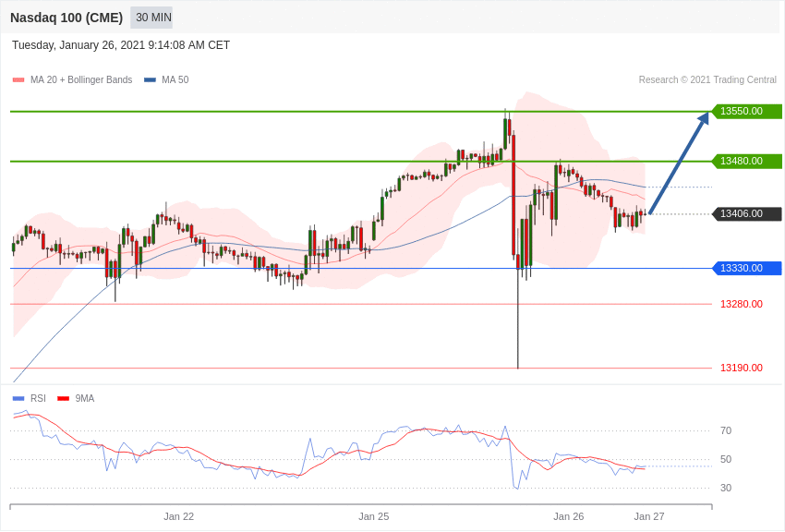Screen dimensions: 785x532
Task: Click the blue RSI legend swatch
Action: pyautogui.click(x=18, y=399)
